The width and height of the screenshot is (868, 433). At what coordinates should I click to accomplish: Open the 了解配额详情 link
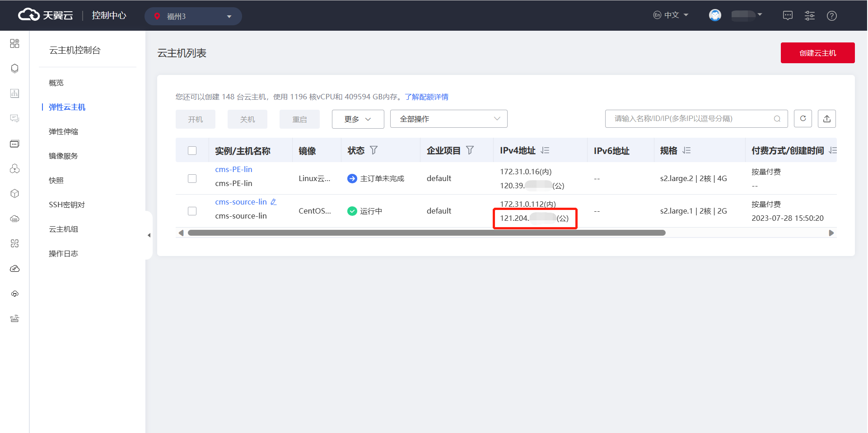pyautogui.click(x=427, y=97)
